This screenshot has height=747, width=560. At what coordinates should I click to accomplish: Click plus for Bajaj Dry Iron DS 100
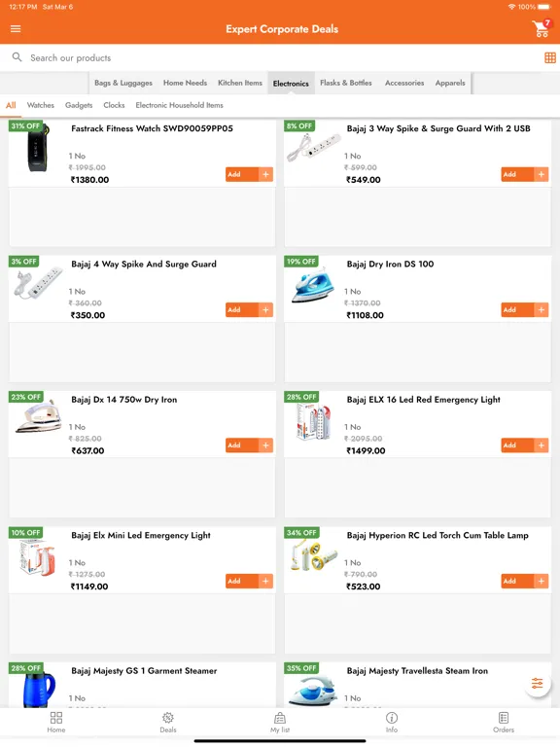tap(542, 309)
